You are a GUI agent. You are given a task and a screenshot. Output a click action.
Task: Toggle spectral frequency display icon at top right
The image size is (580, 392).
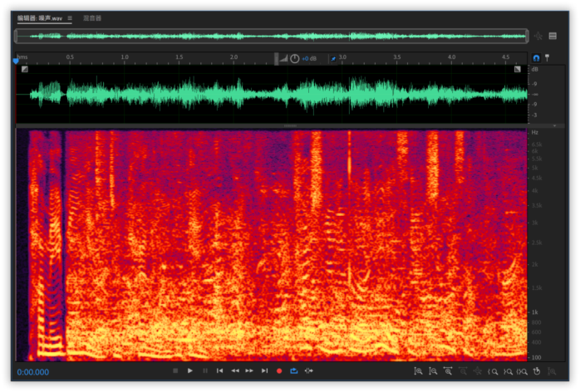tap(553, 36)
